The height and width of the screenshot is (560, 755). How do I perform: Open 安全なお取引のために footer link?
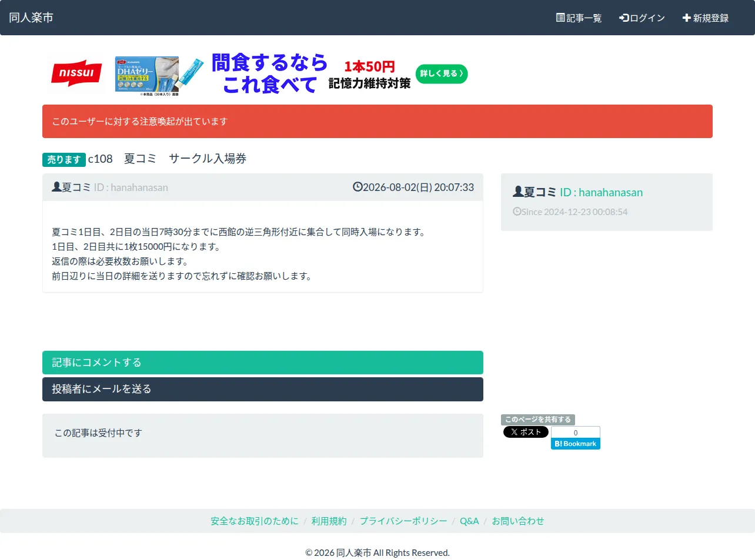tap(255, 521)
